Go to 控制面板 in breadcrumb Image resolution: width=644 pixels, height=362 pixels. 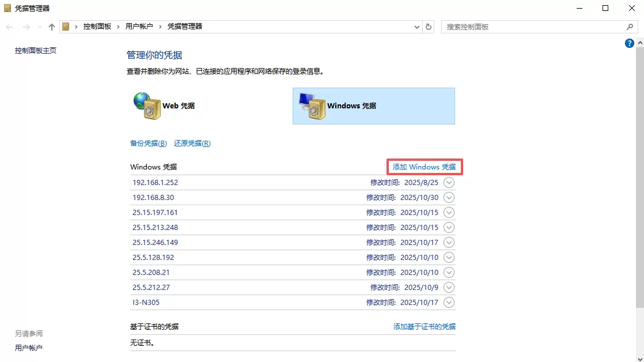(97, 27)
